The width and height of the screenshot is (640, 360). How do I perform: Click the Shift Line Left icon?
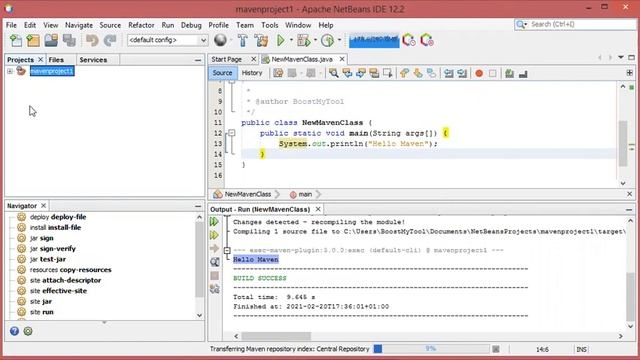pyautogui.click(x=449, y=73)
